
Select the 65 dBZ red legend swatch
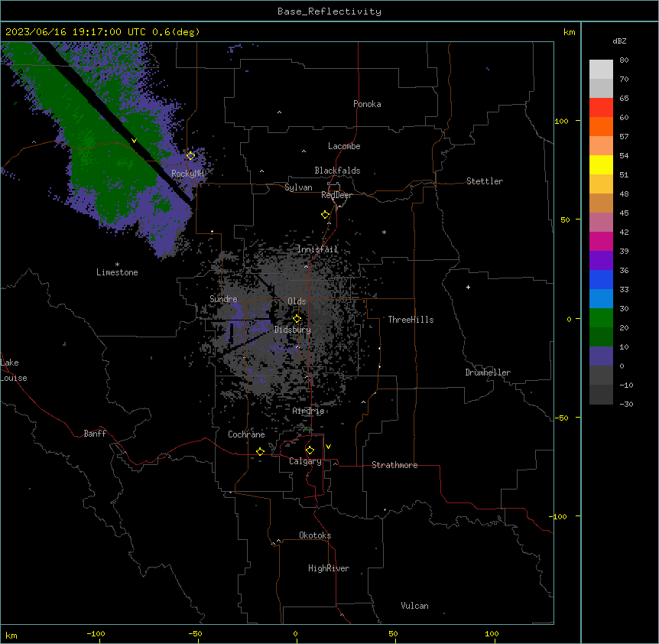(x=601, y=108)
